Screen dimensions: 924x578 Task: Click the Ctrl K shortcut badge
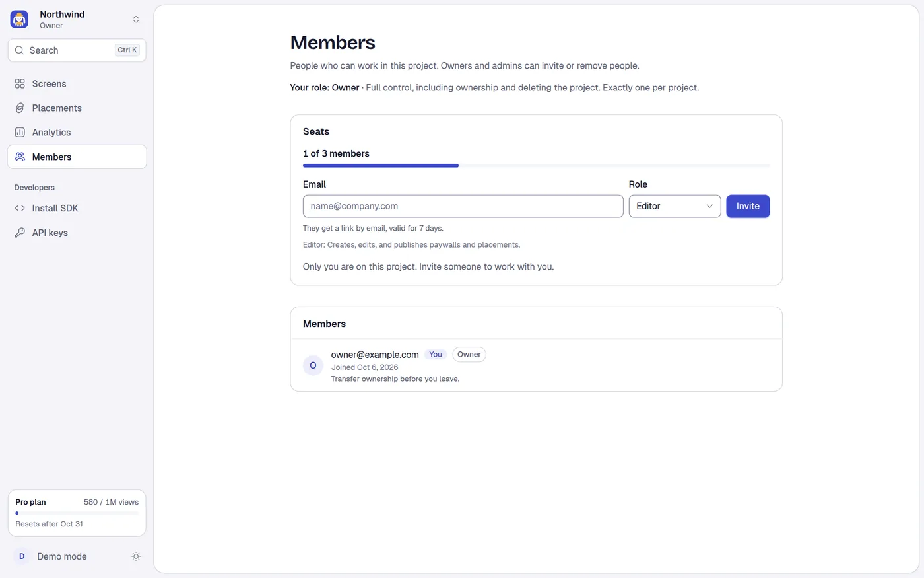click(127, 50)
